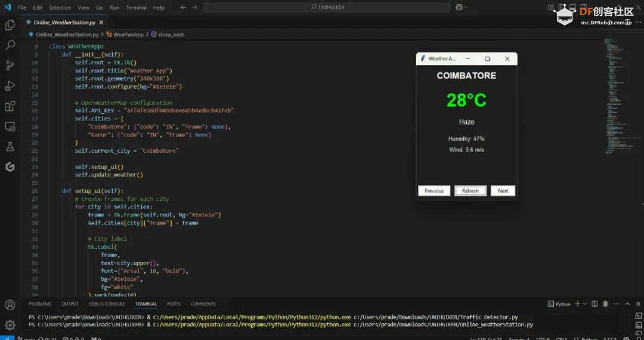Click Refresh in the Weather App window
This screenshot has height=340, width=644.
(x=470, y=190)
